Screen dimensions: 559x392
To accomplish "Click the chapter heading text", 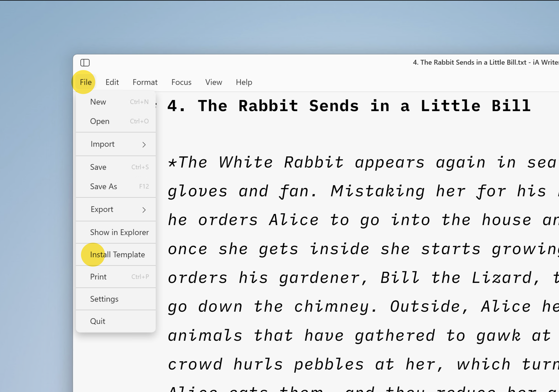I will (348, 106).
